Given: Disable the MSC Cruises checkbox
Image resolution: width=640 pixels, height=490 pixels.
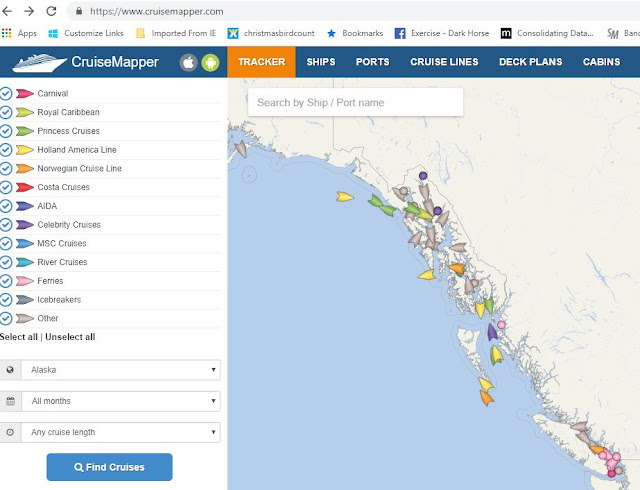Looking at the screenshot, I should click(6, 243).
